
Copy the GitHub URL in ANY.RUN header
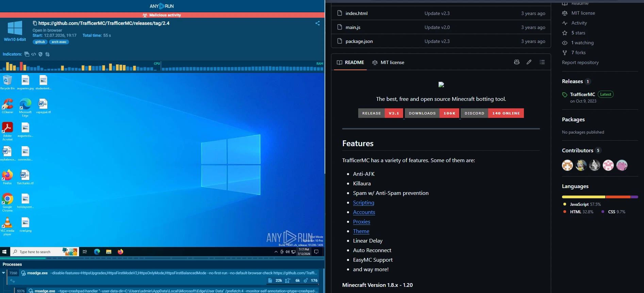(35, 23)
